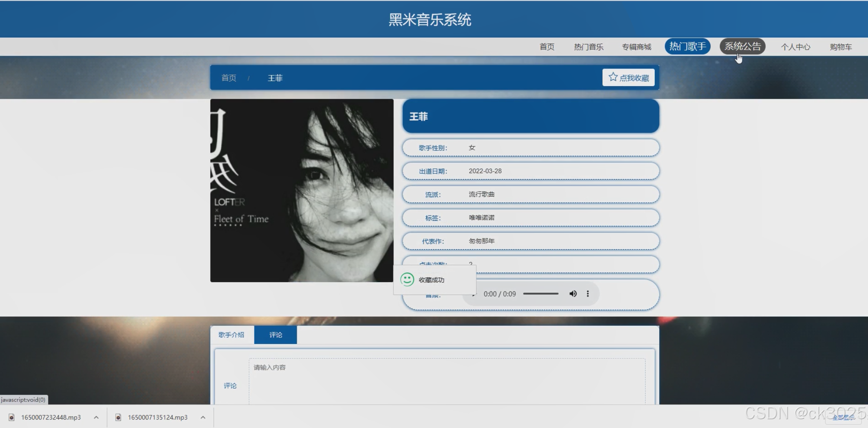
Task: Open 系统公告 navigation item
Action: [x=743, y=47]
